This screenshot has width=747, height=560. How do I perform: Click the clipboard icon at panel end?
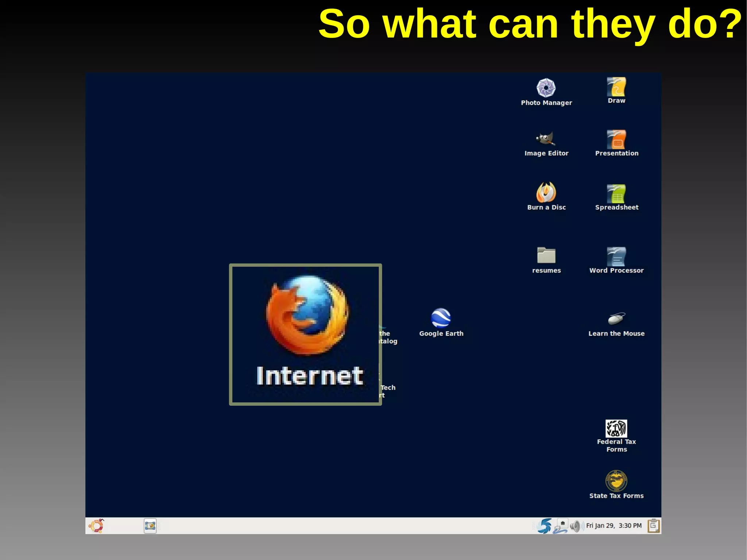pyautogui.click(x=654, y=526)
